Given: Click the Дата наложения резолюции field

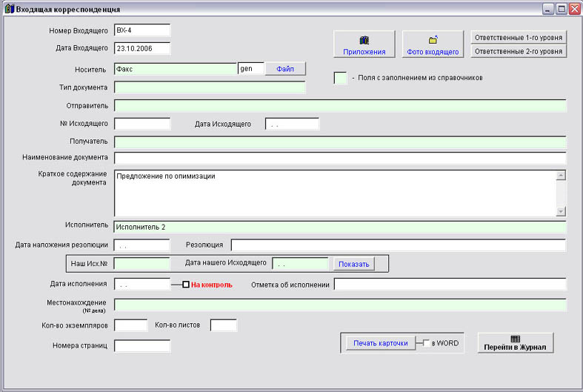Looking at the screenshot, I should pyautogui.click(x=141, y=245).
